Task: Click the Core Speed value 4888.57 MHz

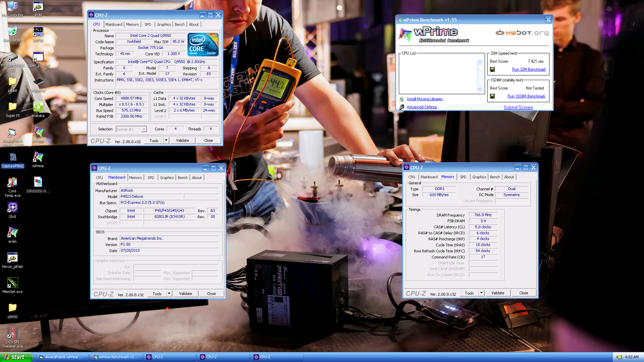Action: (131, 99)
